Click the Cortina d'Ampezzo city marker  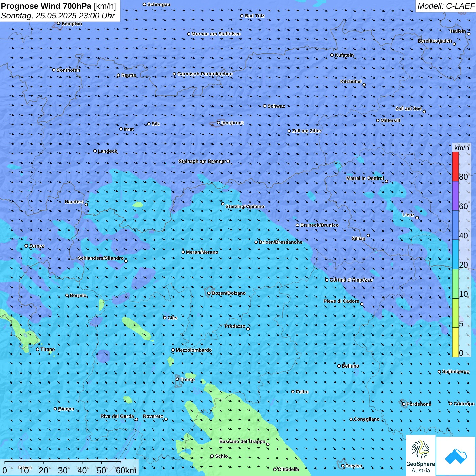pos(327,280)
